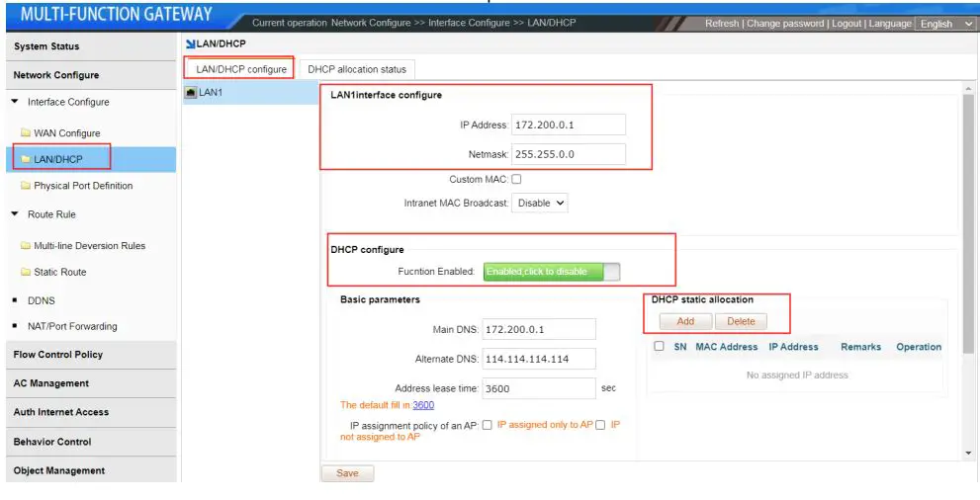Click the Alternate DNS input field

coord(539,359)
